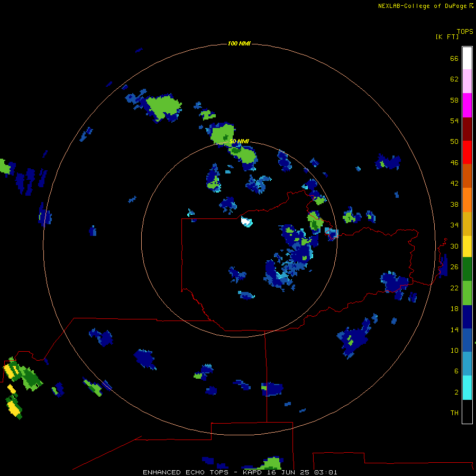Select legend value 46
The image size is (476, 476).
454,163
